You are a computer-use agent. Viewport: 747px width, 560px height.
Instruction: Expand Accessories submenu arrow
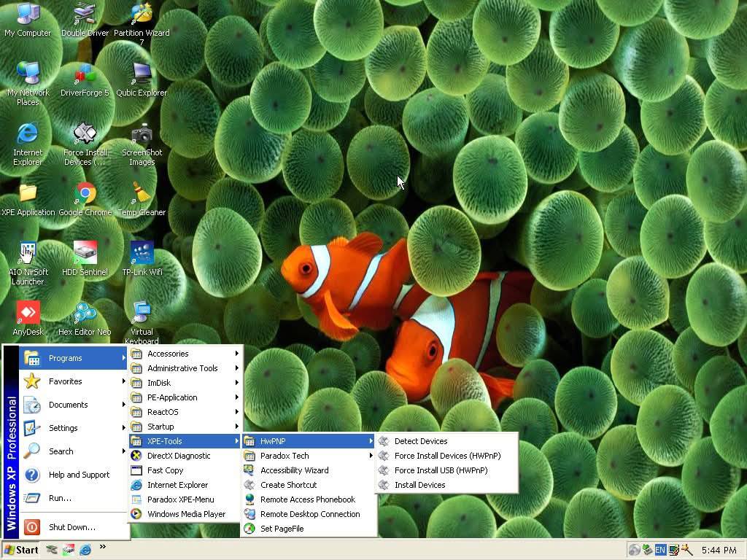(236, 354)
